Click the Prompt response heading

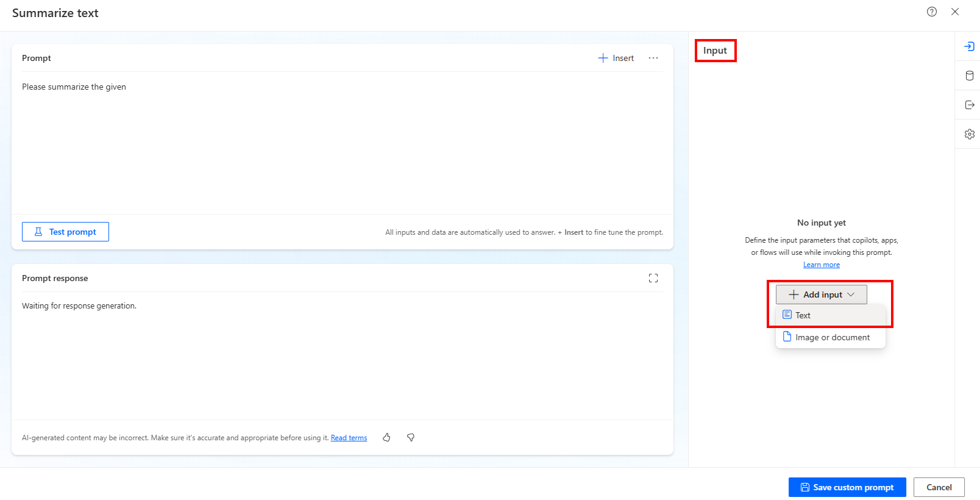tap(55, 278)
